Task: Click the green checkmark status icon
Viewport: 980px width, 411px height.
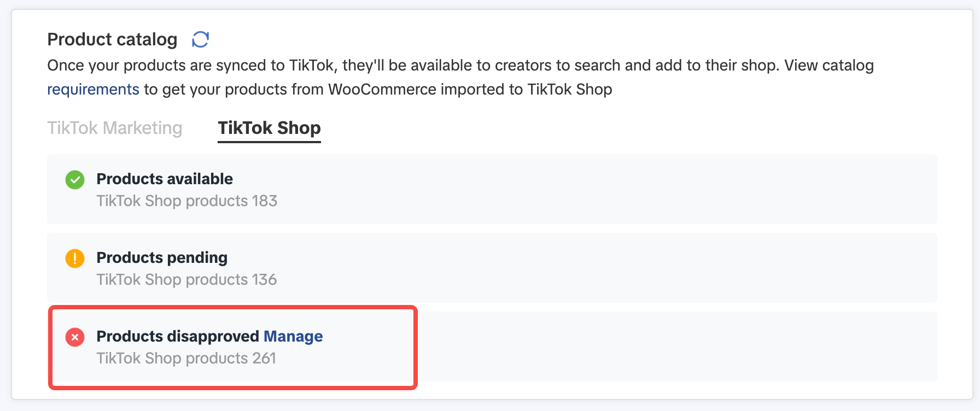Action: coord(75,179)
